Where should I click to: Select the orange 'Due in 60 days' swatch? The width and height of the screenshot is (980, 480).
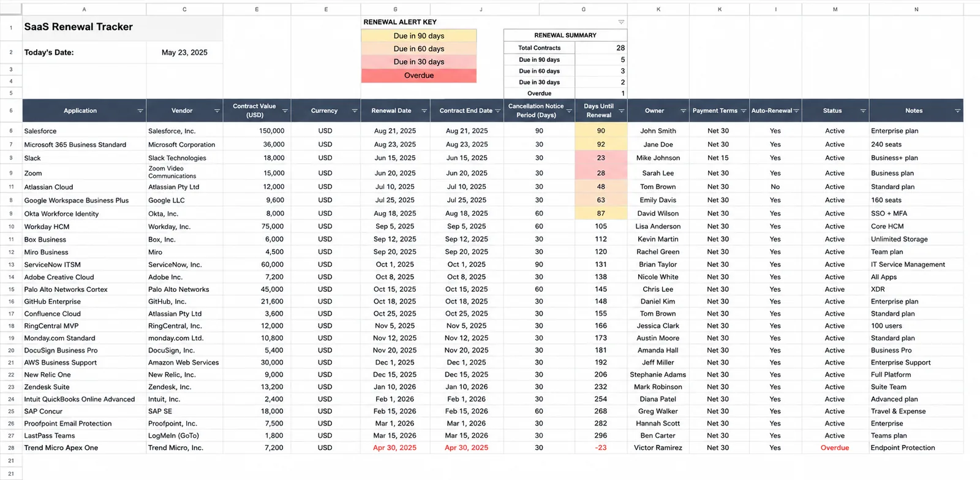pos(419,48)
